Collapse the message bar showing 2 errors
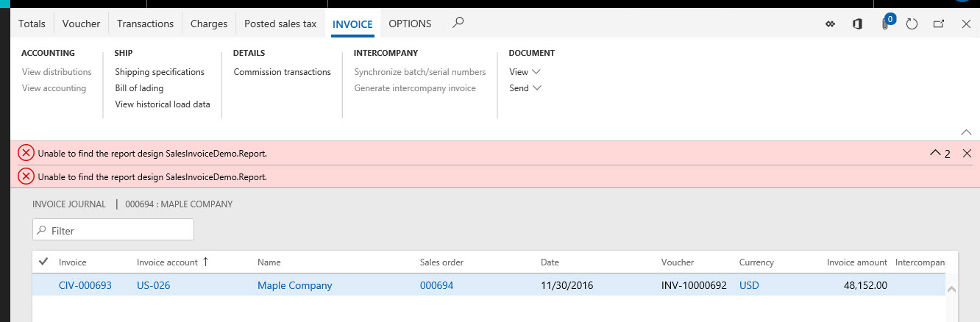Image resolution: width=980 pixels, height=322 pixels. point(940,154)
